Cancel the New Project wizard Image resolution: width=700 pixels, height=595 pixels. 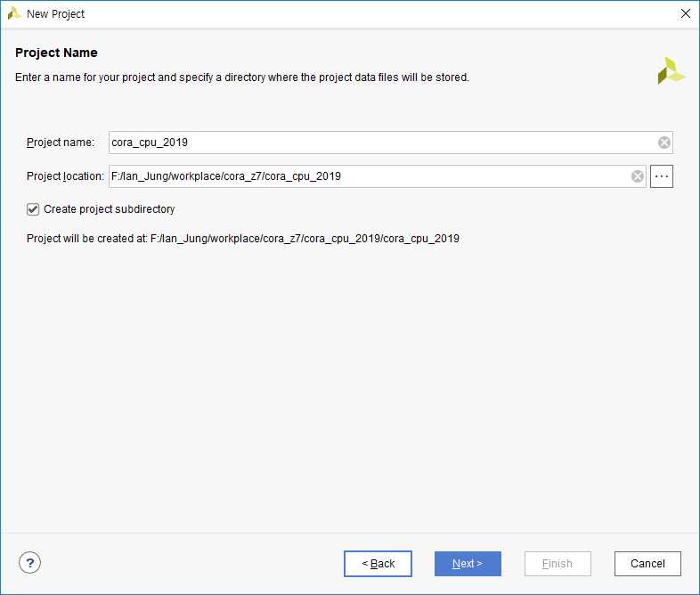647,563
